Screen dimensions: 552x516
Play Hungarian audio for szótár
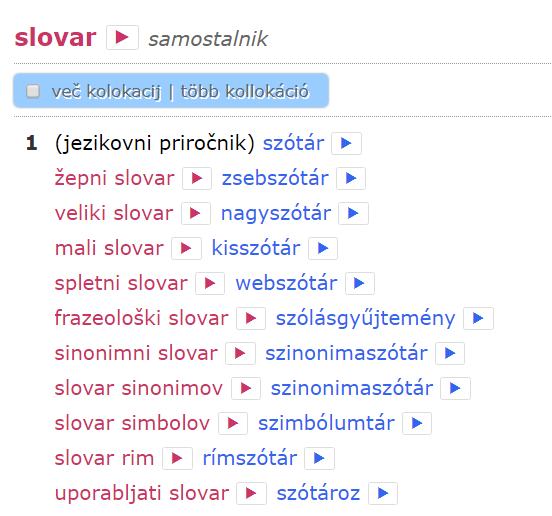pyautogui.click(x=346, y=143)
